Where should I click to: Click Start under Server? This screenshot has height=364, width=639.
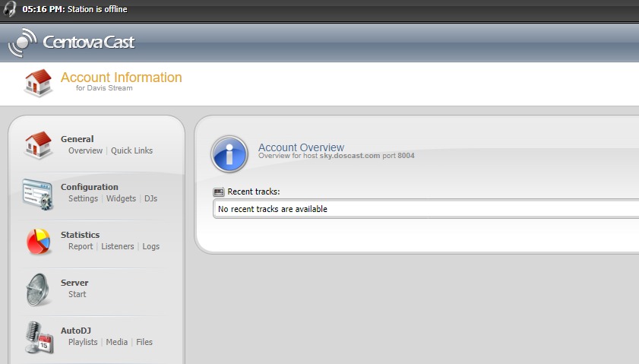77,294
